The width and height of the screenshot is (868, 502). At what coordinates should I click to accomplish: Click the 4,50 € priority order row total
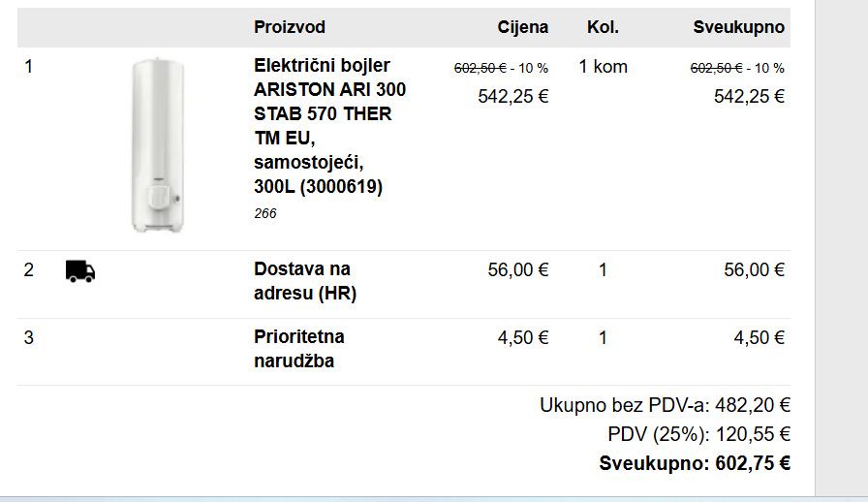[x=759, y=337]
